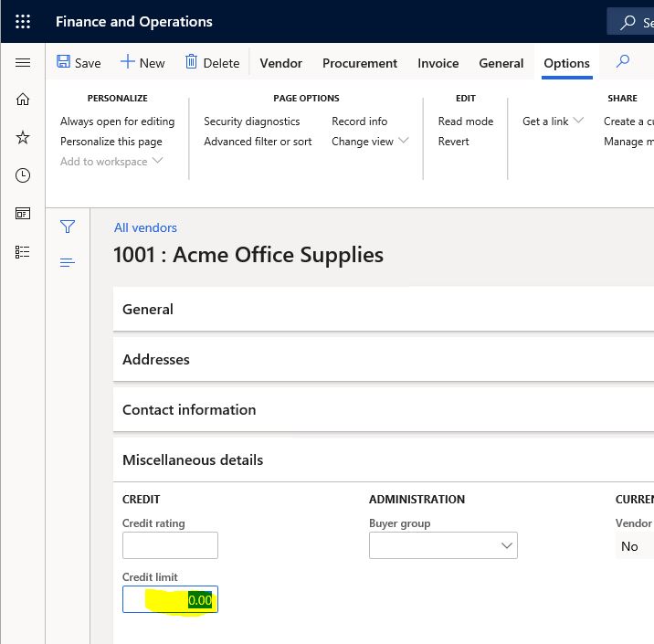Image resolution: width=654 pixels, height=644 pixels.
Task: Expand the Change view dropdown
Action: [x=370, y=142]
